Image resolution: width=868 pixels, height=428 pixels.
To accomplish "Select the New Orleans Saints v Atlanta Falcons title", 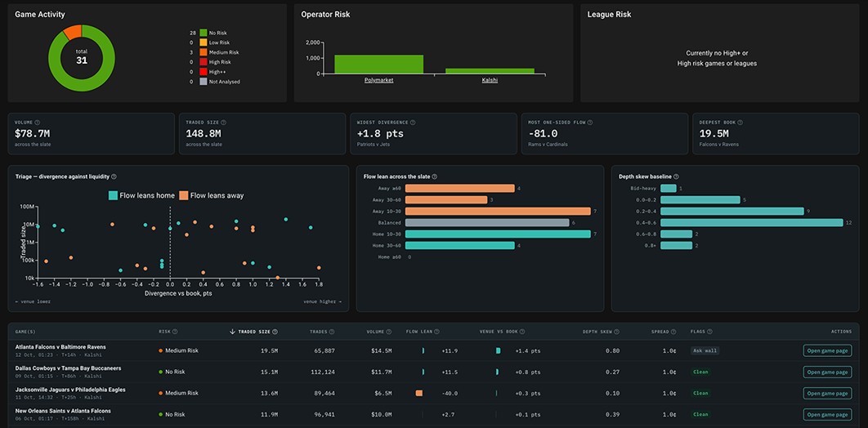I will [x=63, y=411].
